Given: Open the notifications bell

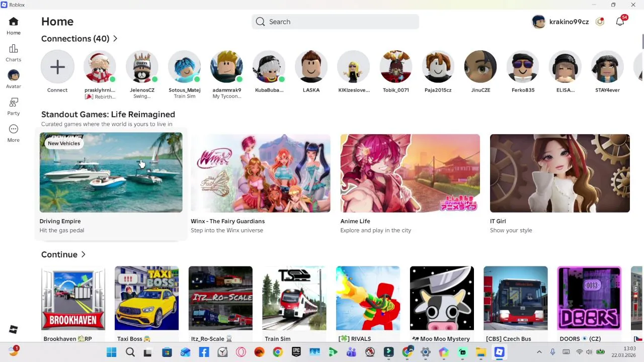Looking at the screenshot, I should [620, 22].
